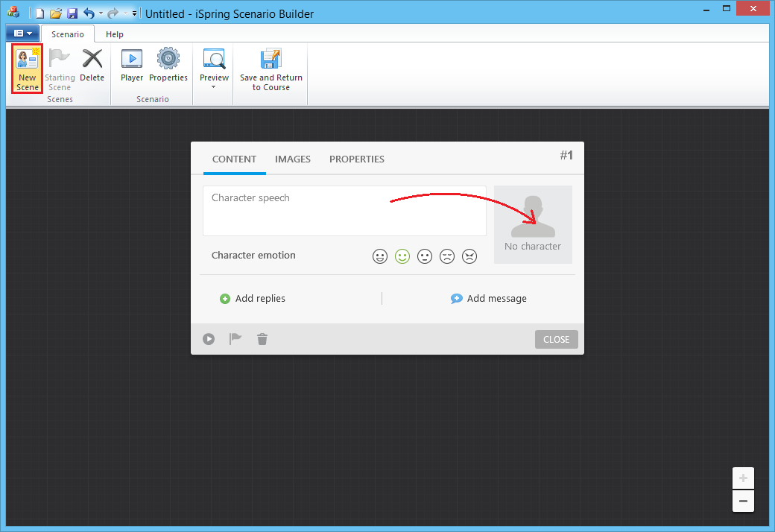Click Save and Return to Course
This screenshot has width=775, height=532.
271,69
